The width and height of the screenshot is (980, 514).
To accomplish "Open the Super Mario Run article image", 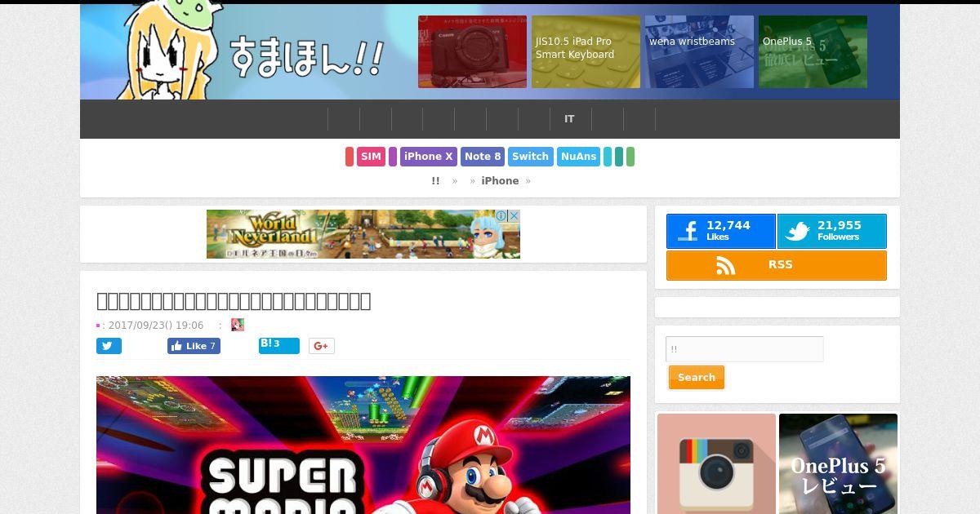I will tap(363, 445).
